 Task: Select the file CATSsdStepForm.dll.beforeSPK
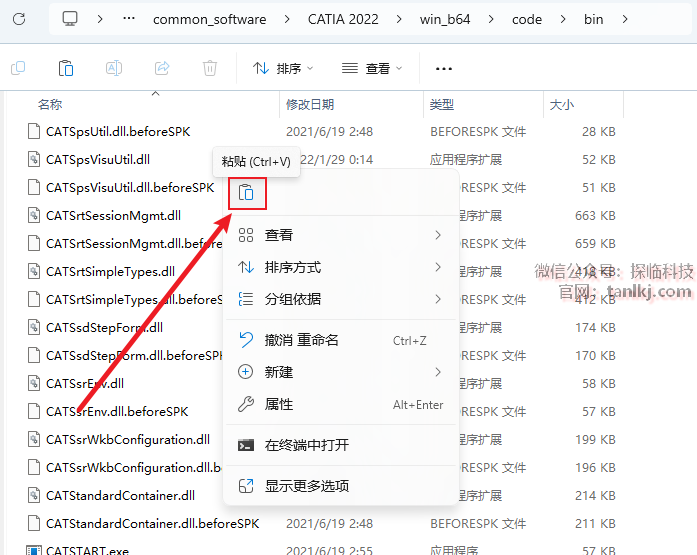pyautogui.click(x=134, y=355)
